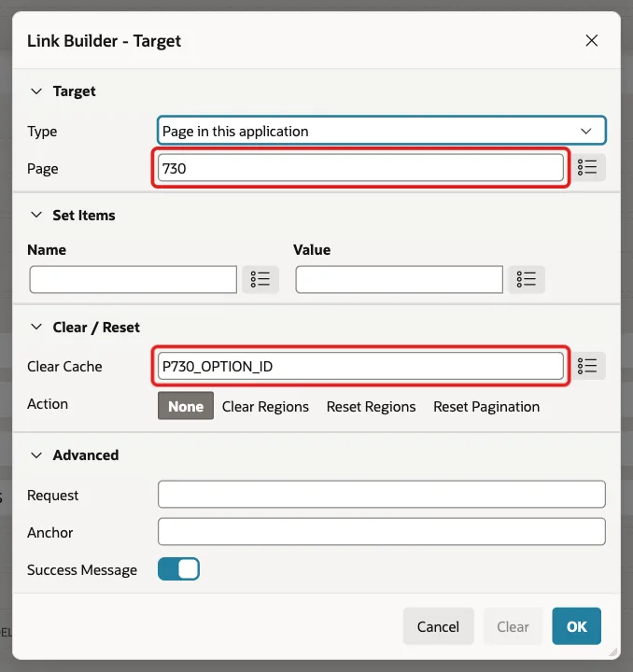Select the None action option

186,406
